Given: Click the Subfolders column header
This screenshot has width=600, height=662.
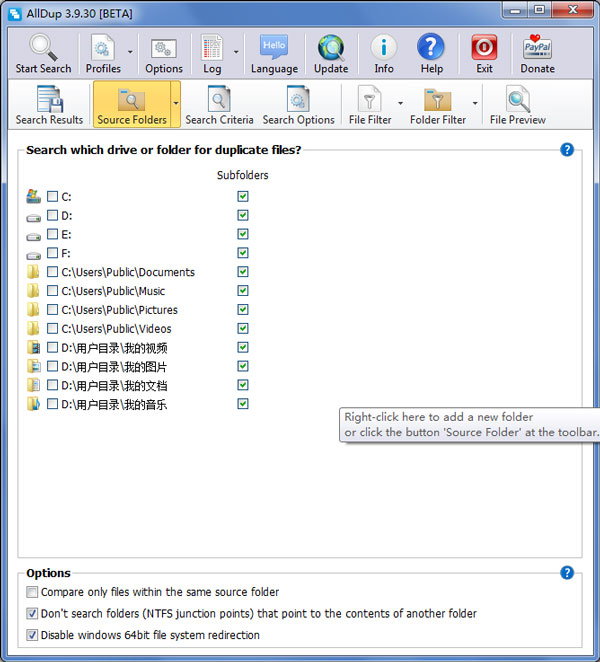Looking at the screenshot, I should coord(242,175).
